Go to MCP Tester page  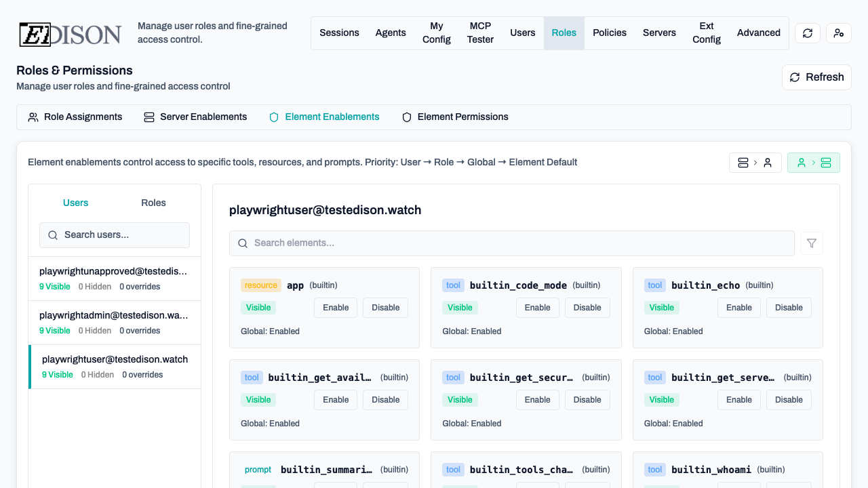pyautogui.click(x=480, y=33)
